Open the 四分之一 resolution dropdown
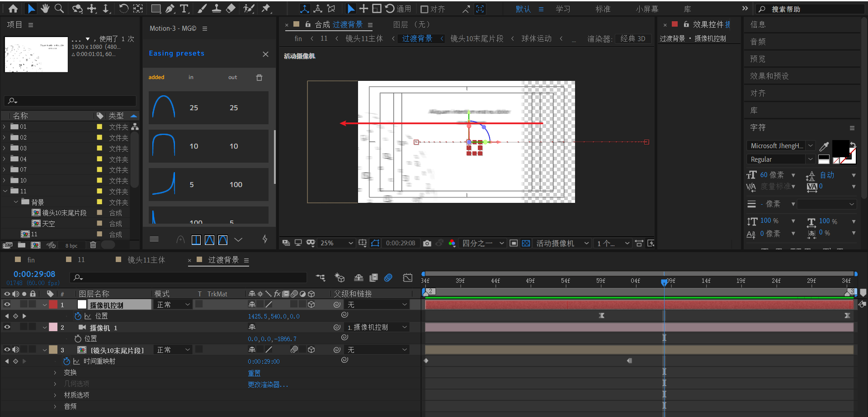Viewport: 868px width, 417px height. [x=483, y=243]
